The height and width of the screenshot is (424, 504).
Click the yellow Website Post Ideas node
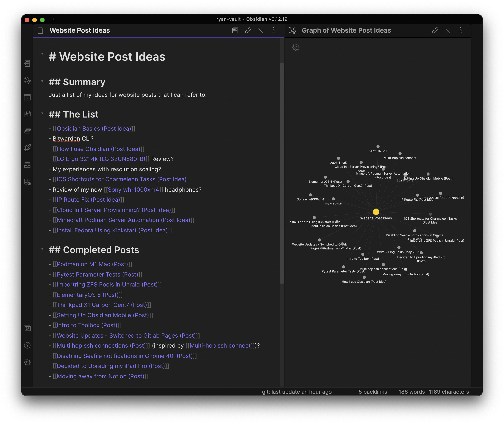376,211
